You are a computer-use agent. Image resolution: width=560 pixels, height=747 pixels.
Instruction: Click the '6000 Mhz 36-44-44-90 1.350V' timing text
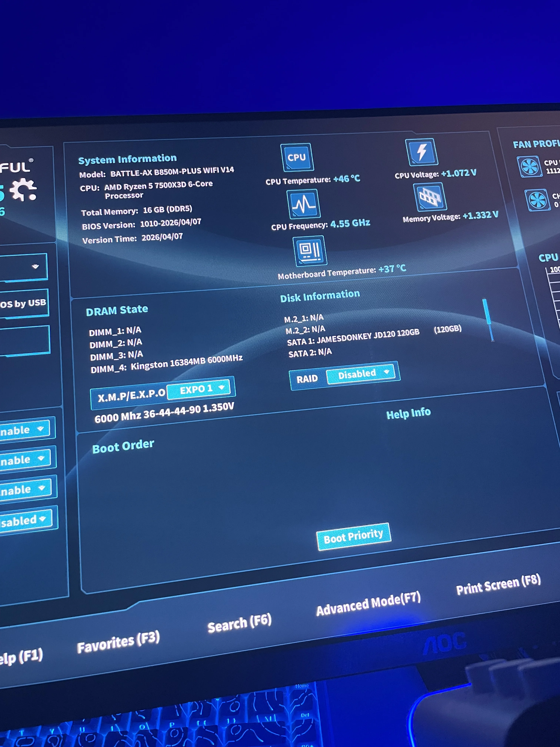[x=164, y=413]
